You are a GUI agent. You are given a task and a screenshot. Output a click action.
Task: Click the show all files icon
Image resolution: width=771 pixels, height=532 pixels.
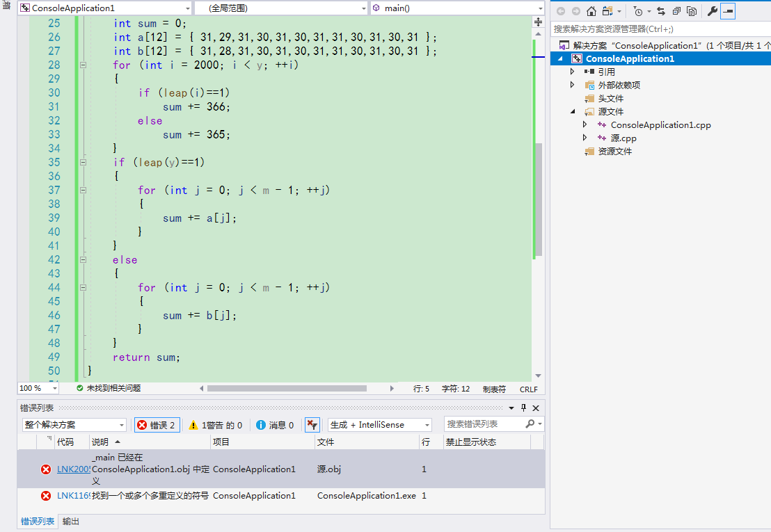pyautogui.click(x=692, y=11)
